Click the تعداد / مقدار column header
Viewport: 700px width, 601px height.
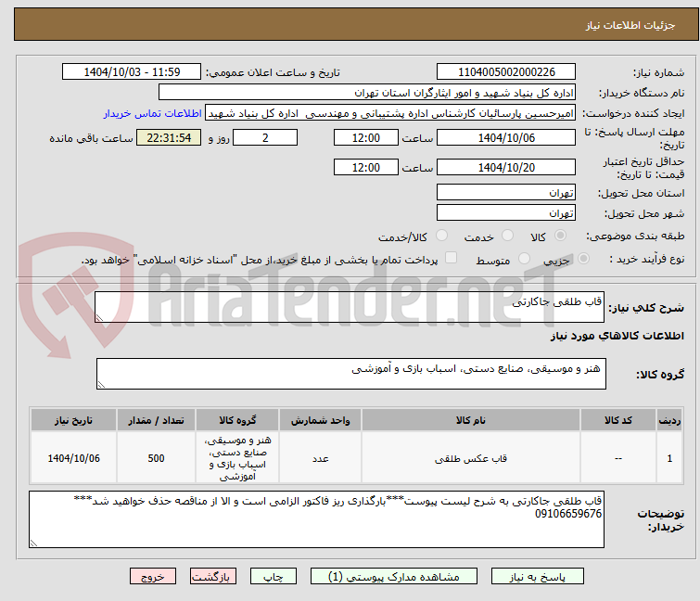point(156,420)
